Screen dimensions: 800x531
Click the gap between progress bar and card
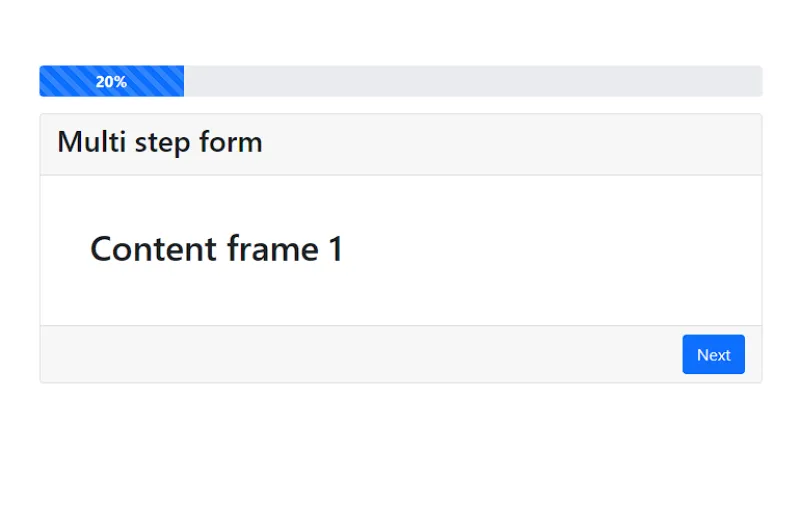(x=400, y=105)
